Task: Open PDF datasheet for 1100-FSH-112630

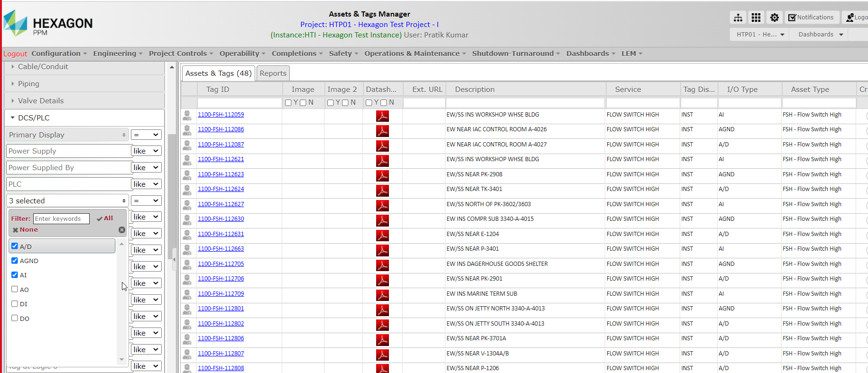Action: (382, 220)
